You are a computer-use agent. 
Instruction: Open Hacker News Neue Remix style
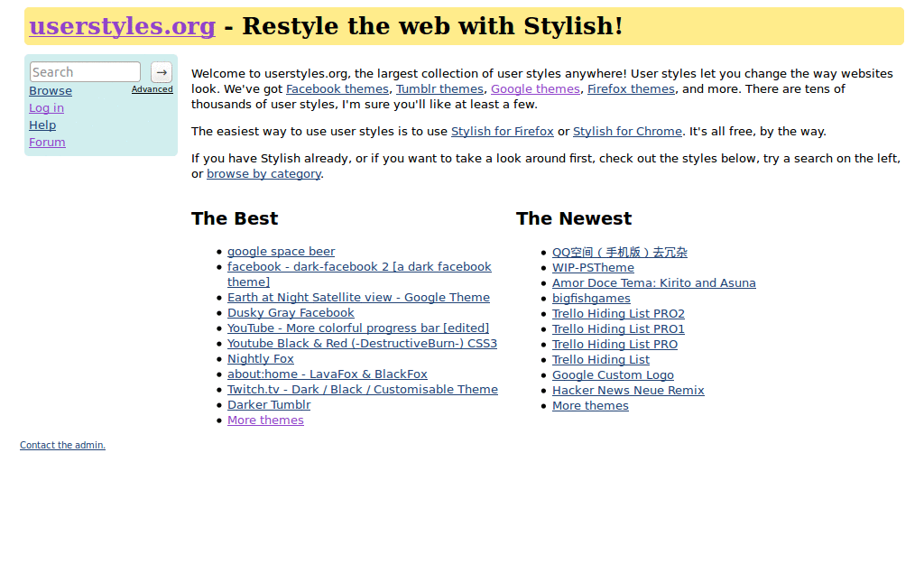pos(628,390)
